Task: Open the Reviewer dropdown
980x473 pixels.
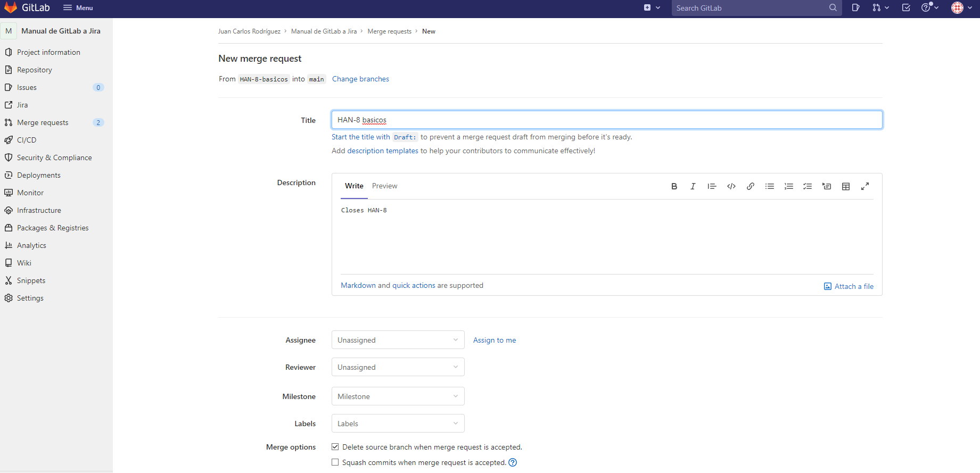Action: tap(398, 367)
